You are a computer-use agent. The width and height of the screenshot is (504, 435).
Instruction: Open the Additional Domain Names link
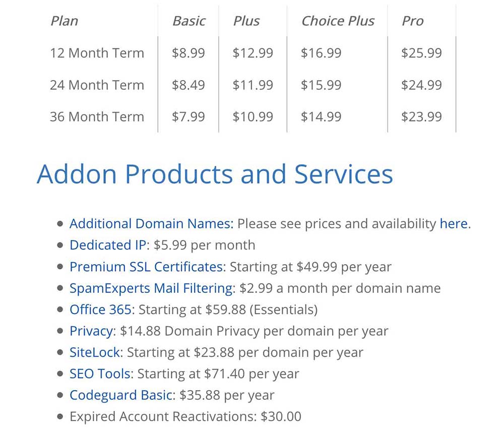point(150,223)
